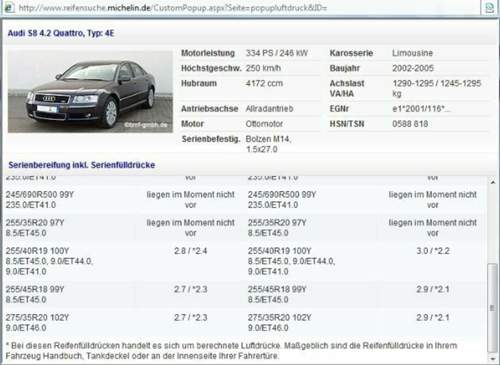Select pressure '2.9 / *2.1' in the 255/45R18 row
Image resolution: width=500 pixels, height=365 pixels.
(433, 289)
